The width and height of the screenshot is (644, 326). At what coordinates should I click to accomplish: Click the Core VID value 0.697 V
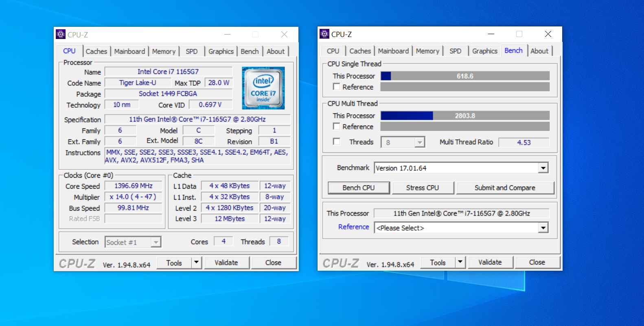click(x=210, y=104)
